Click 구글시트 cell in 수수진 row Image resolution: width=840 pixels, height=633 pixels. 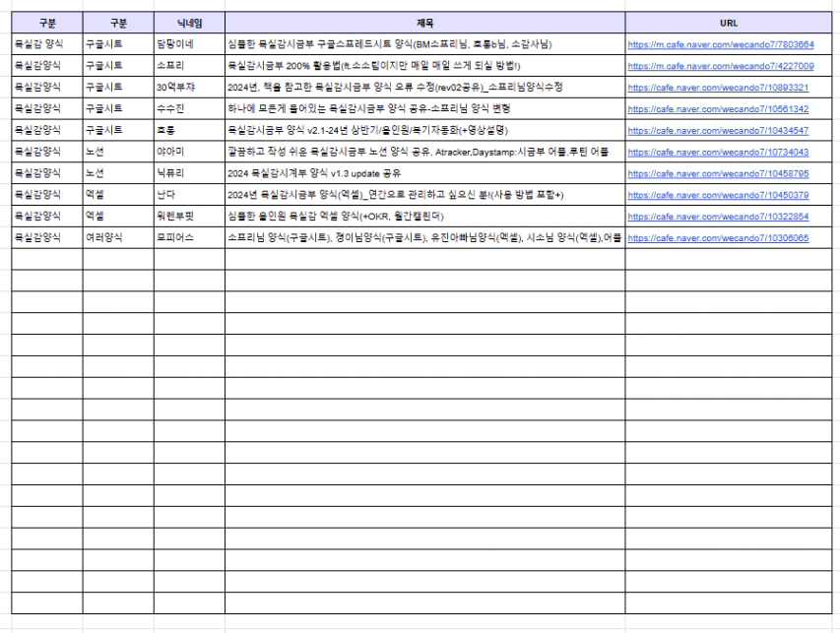coord(118,108)
